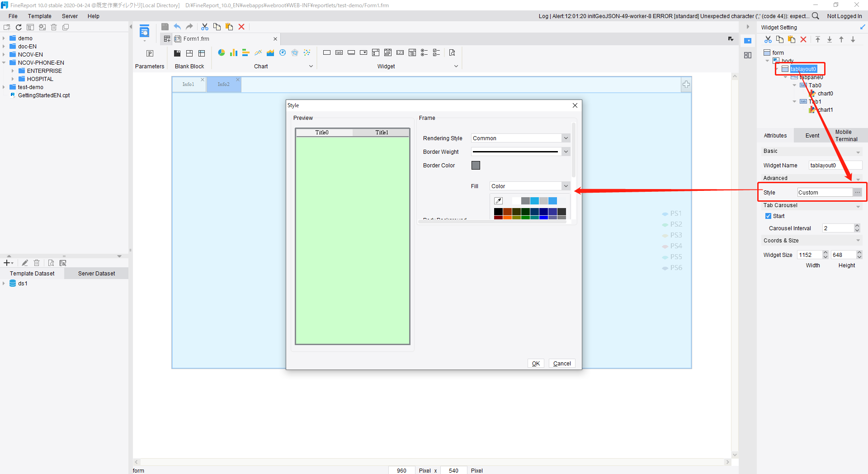Open the Rendering Style dropdown
Image resolution: width=868 pixels, height=474 pixels.
click(565, 138)
